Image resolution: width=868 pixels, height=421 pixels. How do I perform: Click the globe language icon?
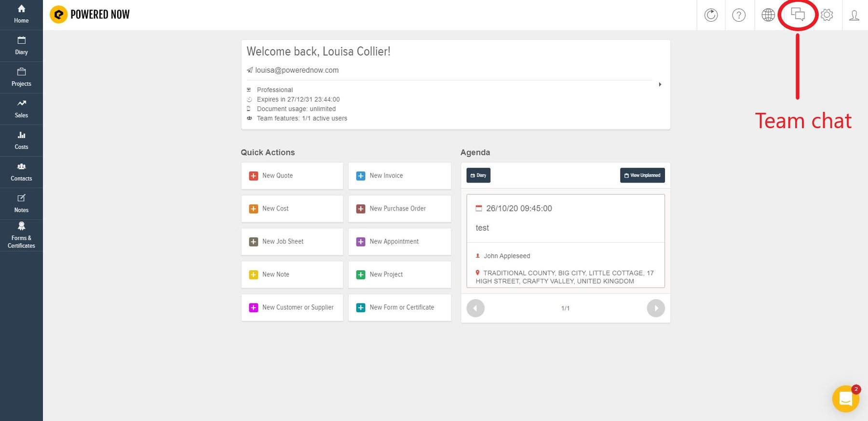pos(768,15)
